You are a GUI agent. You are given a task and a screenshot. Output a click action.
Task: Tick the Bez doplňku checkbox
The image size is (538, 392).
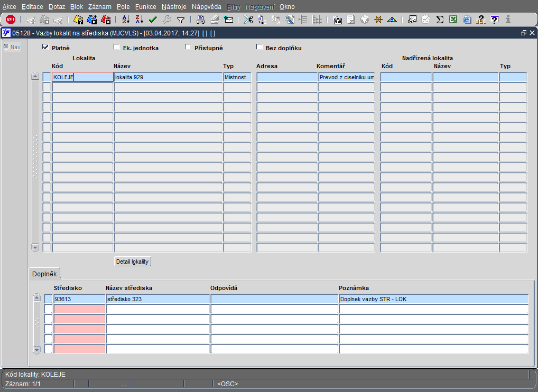click(x=259, y=47)
